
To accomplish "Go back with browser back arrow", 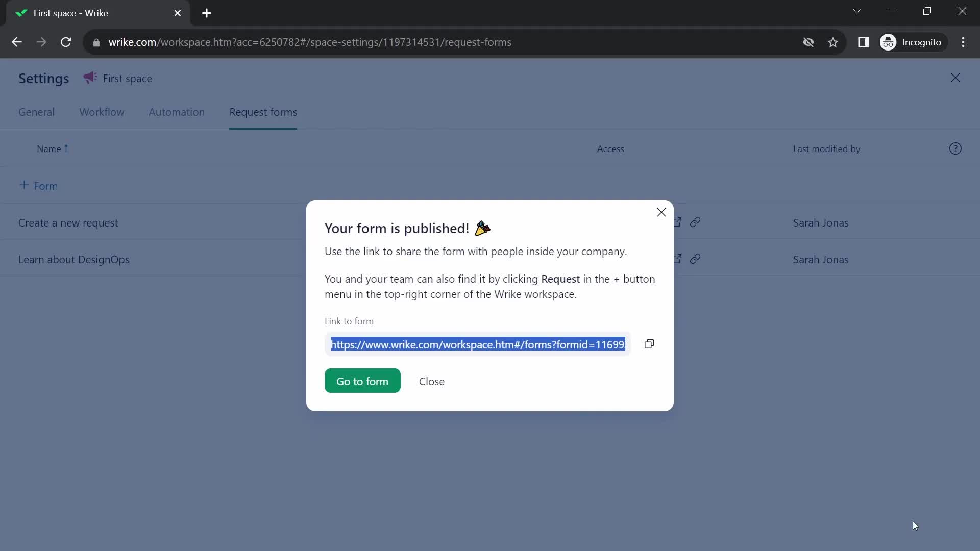I will pos(17,42).
